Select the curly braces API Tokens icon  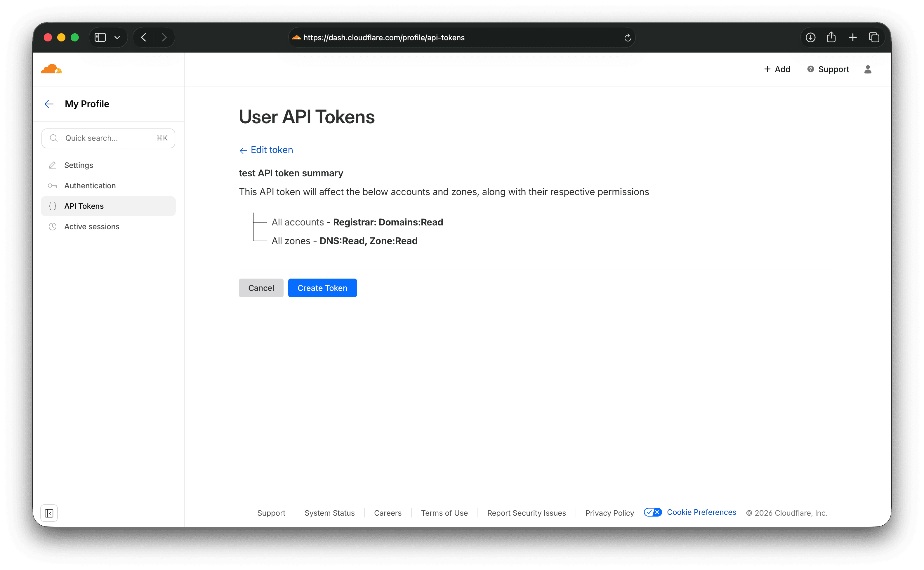tap(53, 206)
